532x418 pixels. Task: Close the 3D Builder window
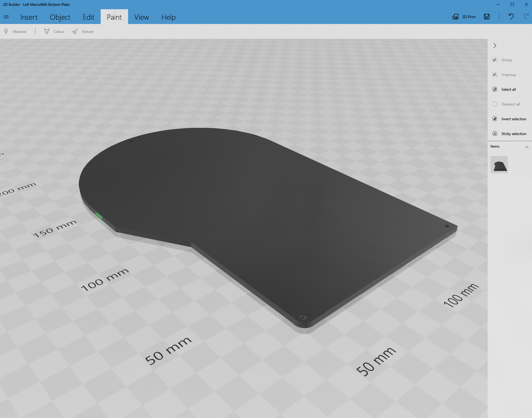click(526, 4)
